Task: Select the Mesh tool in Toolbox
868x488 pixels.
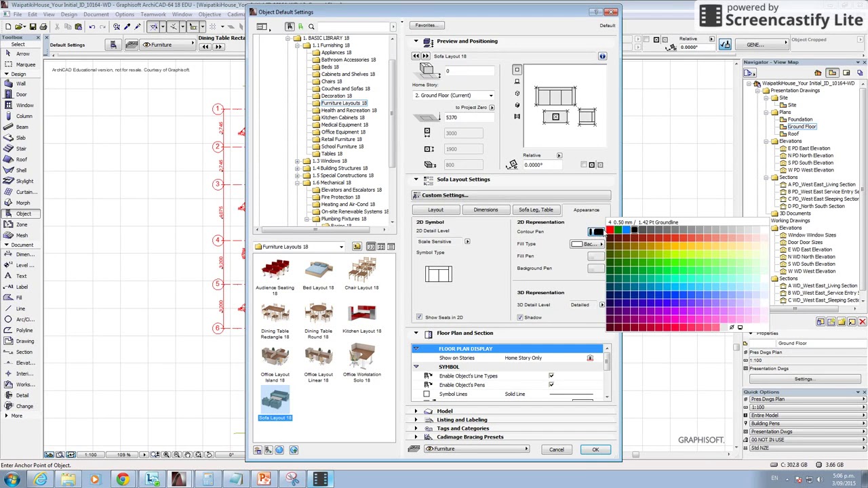Action: (x=20, y=235)
